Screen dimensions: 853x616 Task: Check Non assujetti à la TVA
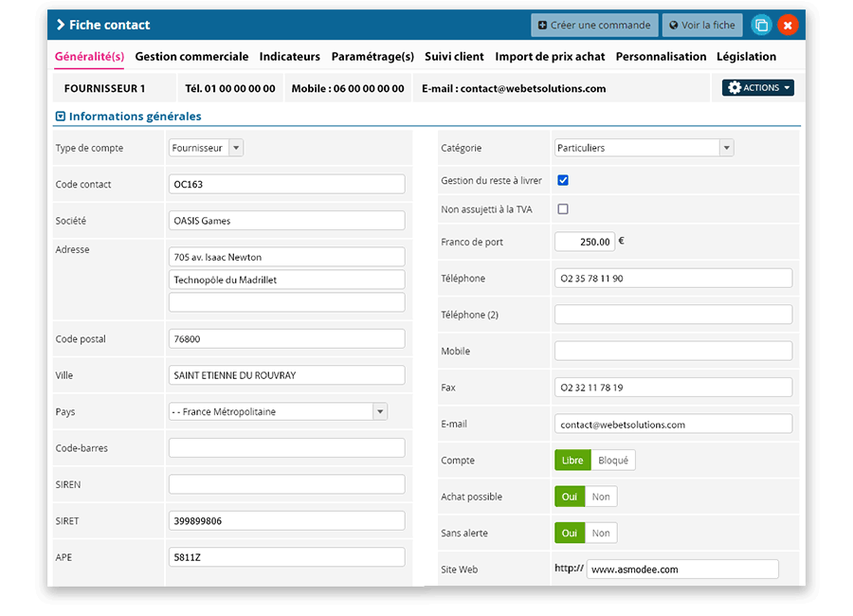563,208
